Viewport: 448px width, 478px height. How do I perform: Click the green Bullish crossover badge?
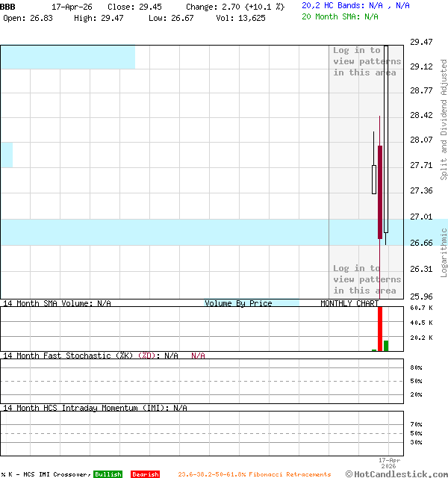coord(108,474)
